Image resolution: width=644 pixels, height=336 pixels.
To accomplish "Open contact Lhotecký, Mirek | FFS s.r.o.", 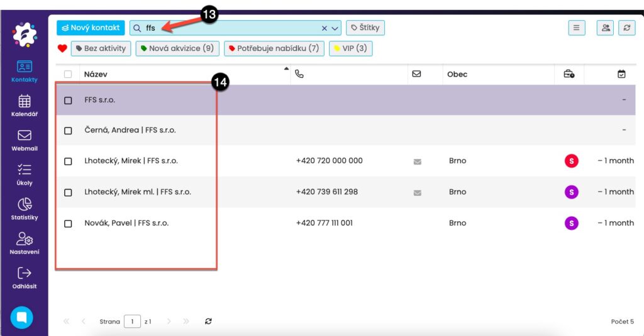I will click(x=131, y=161).
